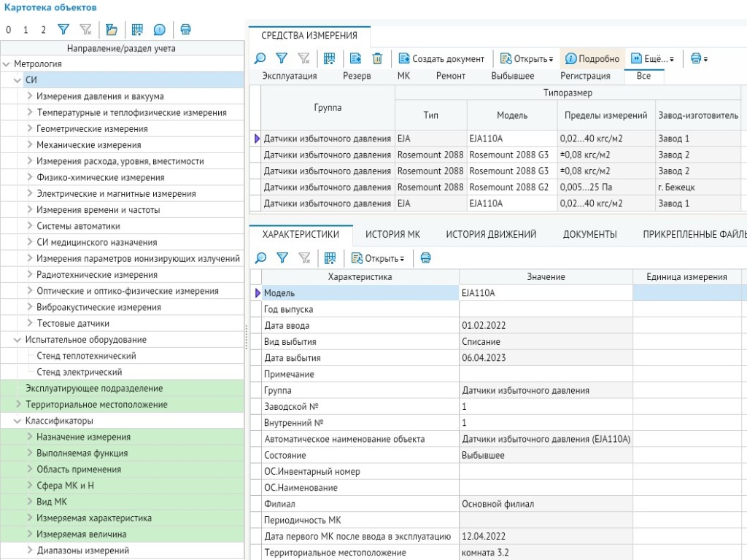Select the СРЕДСТВА ИЗМЕРЕНИЯ tab
This screenshot has height=560, width=747.
point(309,35)
